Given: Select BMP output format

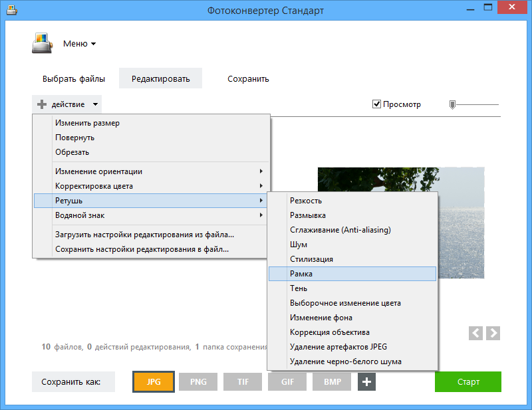Looking at the screenshot, I should 332,382.
